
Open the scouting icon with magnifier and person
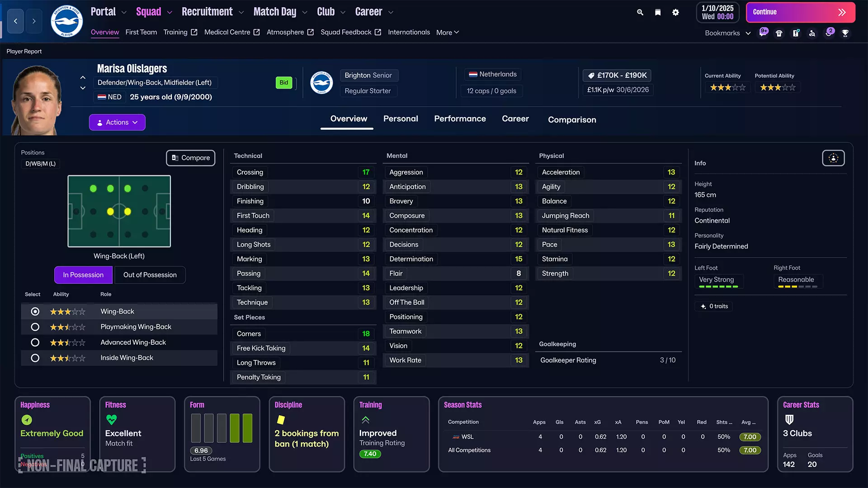pos(812,33)
